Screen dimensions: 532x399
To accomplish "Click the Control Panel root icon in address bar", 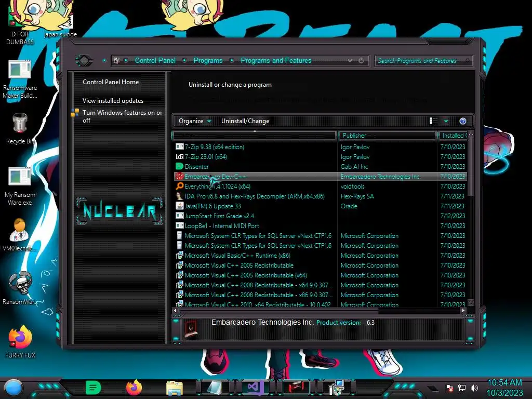I will tap(116, 60).
